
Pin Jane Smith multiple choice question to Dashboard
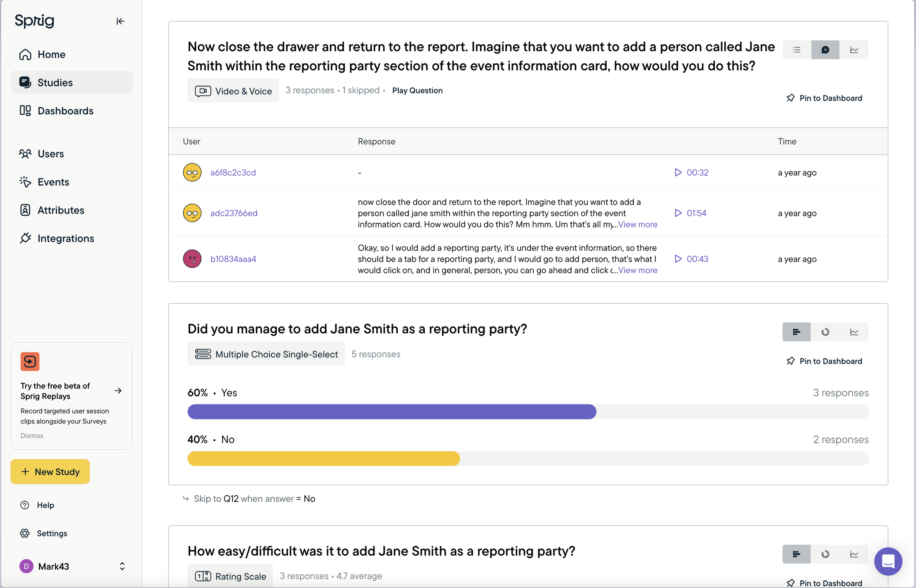pos(824,361)
